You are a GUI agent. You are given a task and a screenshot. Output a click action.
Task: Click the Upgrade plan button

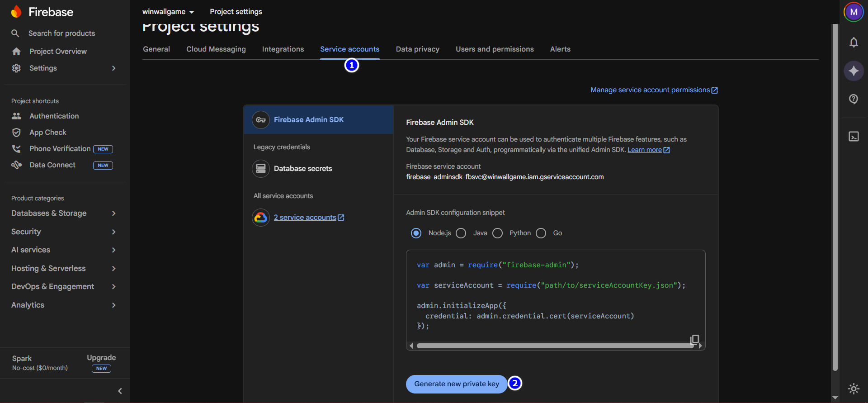click(x=101, y=358)
